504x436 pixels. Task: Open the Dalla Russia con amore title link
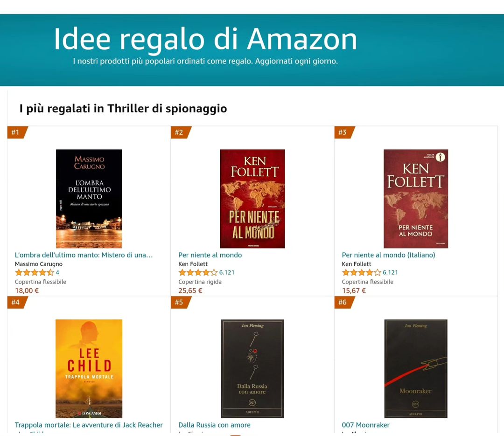click(x=214, y=425)
